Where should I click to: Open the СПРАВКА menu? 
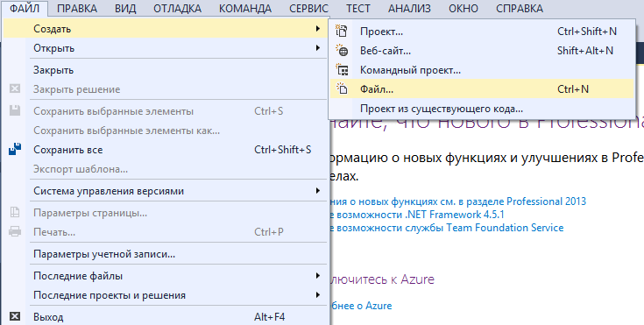point(520,8)
